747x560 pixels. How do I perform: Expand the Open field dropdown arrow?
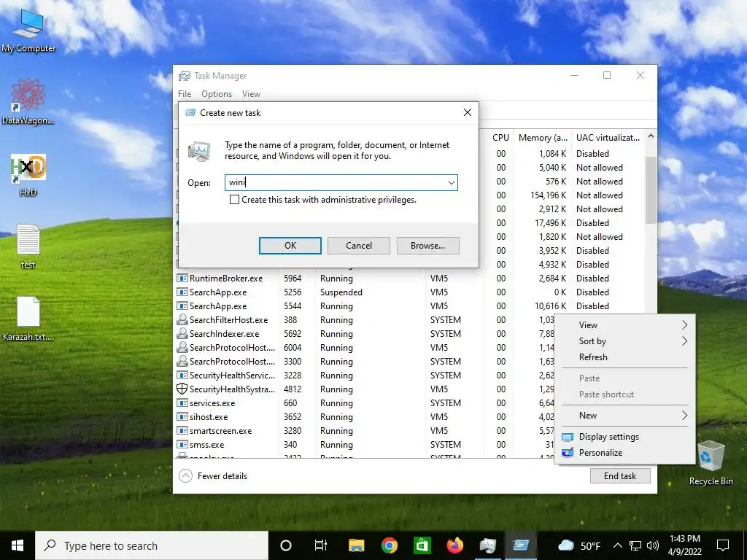point(451,183)
